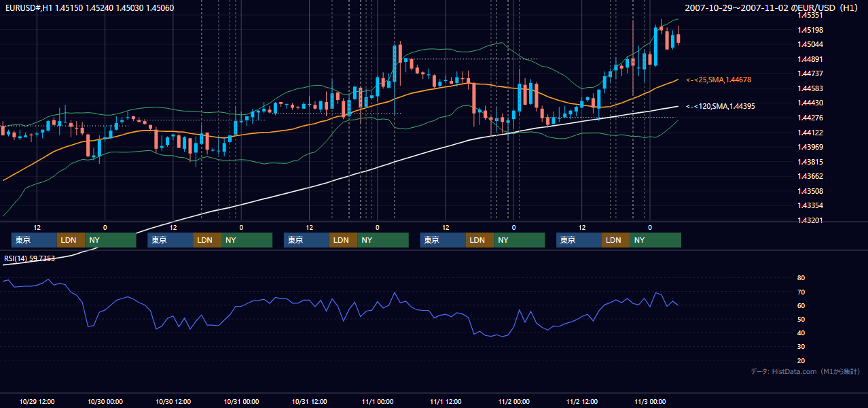Click RSI scale level 70
868x408 pixels.
coord(801,292)
